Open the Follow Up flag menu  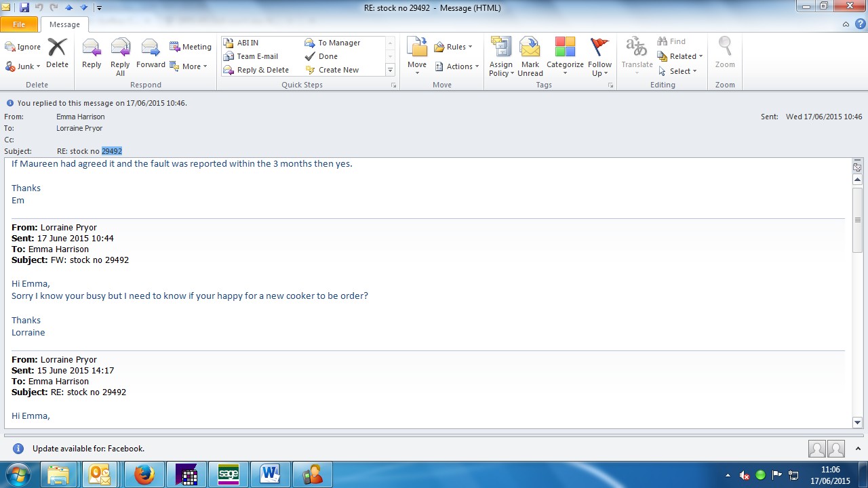599,56
